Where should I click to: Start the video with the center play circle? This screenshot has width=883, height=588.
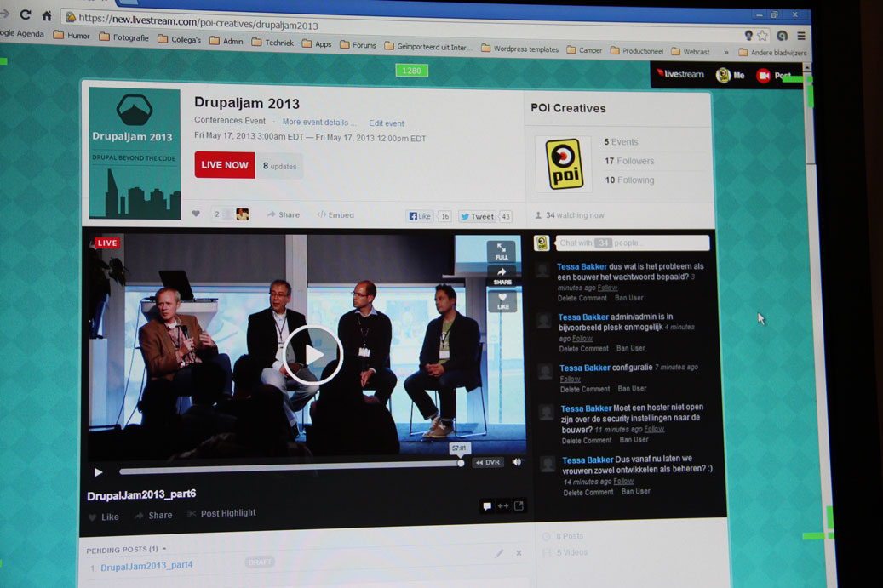313,355
